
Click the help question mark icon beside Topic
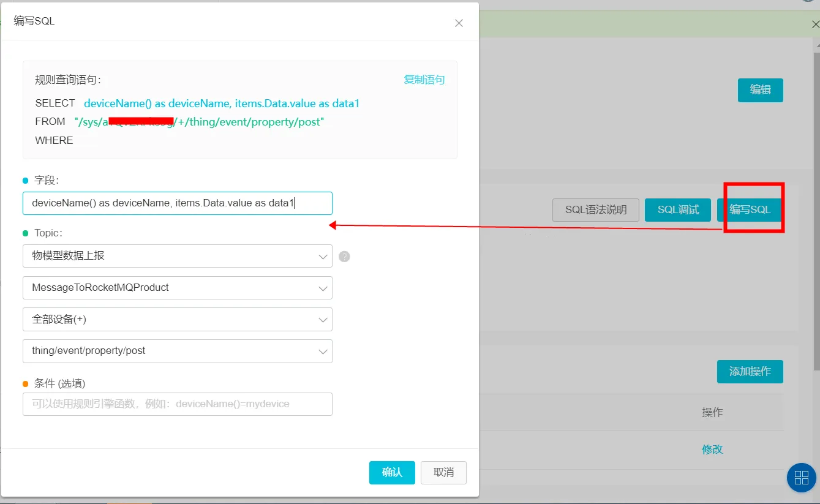tap(344, 257)
